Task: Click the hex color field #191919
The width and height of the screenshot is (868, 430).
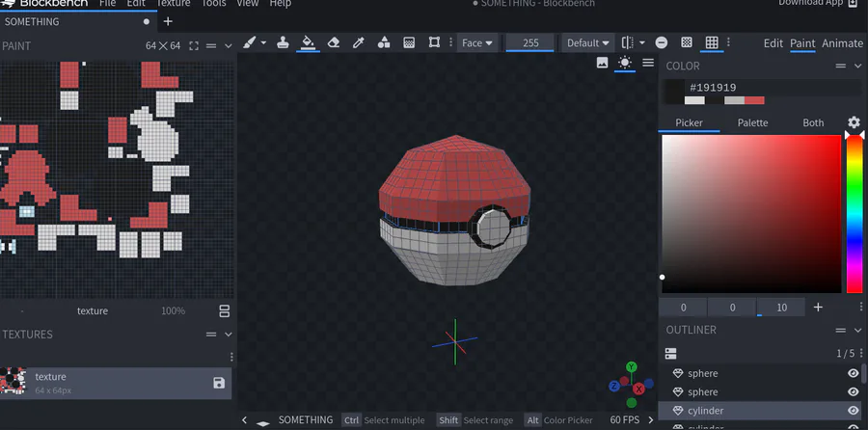Action: pyautogui.click(x=773, y=88)
